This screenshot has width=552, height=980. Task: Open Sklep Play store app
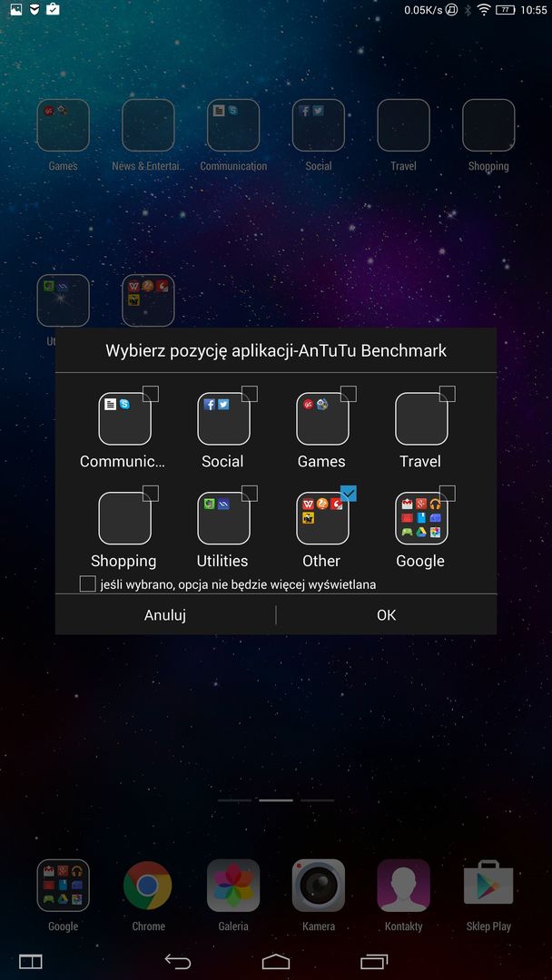click(x=488, y=885)
